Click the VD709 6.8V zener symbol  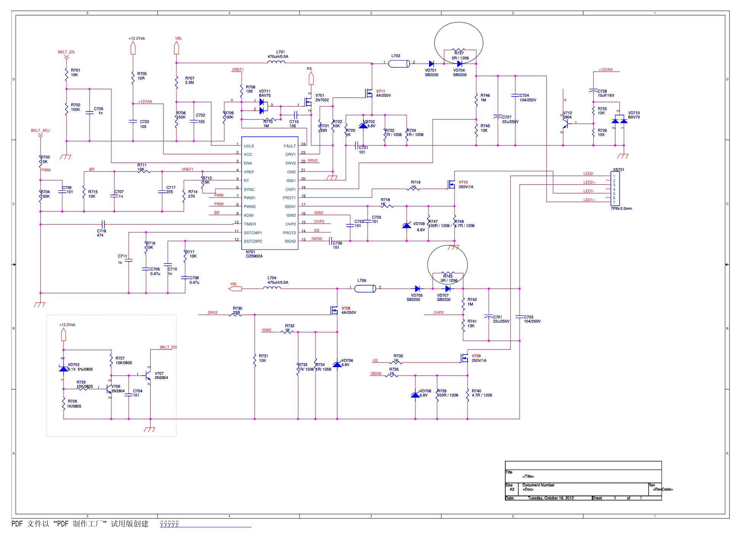[x=407, y=225]
